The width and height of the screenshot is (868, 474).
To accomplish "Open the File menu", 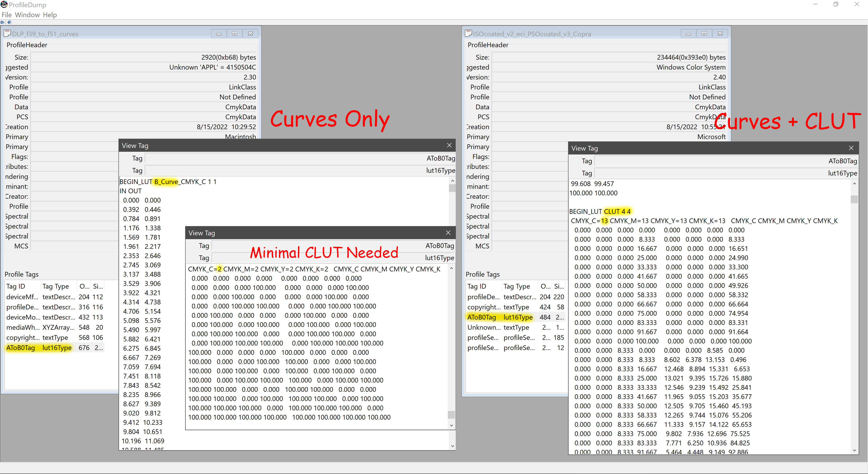I will coord(6,15).
